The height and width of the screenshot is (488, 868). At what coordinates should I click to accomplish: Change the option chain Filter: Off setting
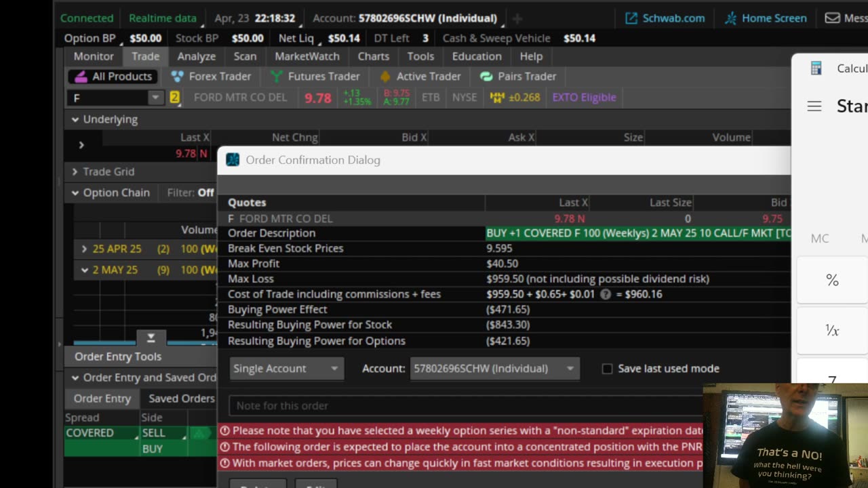coord(191,192)
